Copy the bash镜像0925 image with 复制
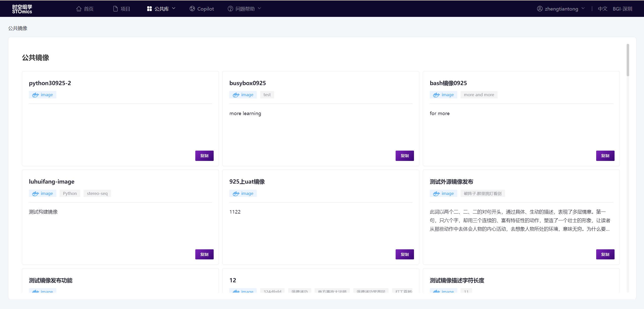Screen dimensions: 644x309 (x=605, y=156)
